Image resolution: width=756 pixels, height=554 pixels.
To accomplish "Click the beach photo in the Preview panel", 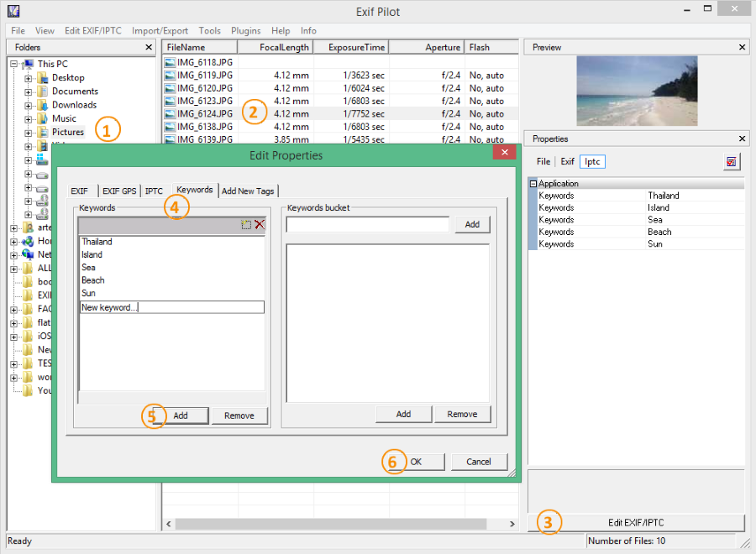I will (637, 91).
